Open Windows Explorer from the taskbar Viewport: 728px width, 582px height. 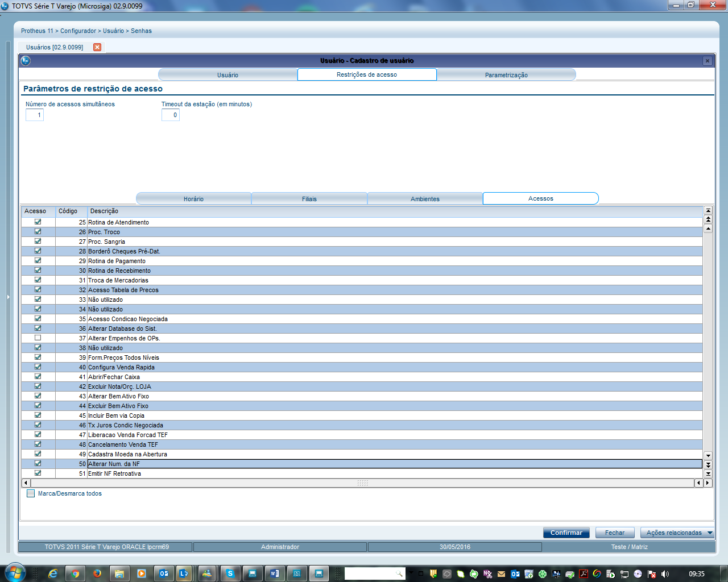tap(119, 573)
